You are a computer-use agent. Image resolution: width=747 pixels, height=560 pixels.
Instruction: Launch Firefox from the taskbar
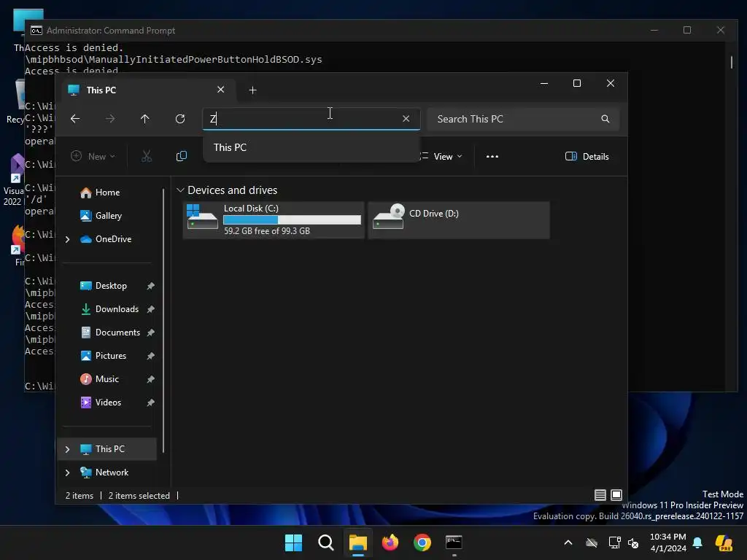(x=390, y=542)
